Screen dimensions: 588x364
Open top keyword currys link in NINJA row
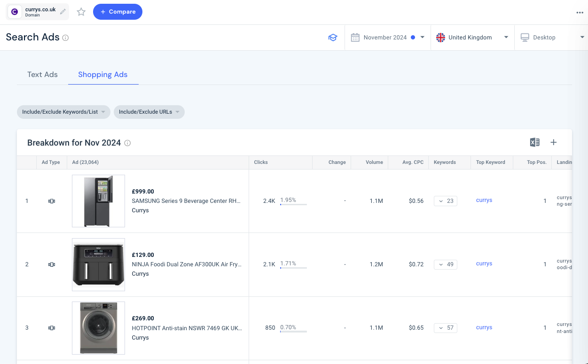(484, 263)
